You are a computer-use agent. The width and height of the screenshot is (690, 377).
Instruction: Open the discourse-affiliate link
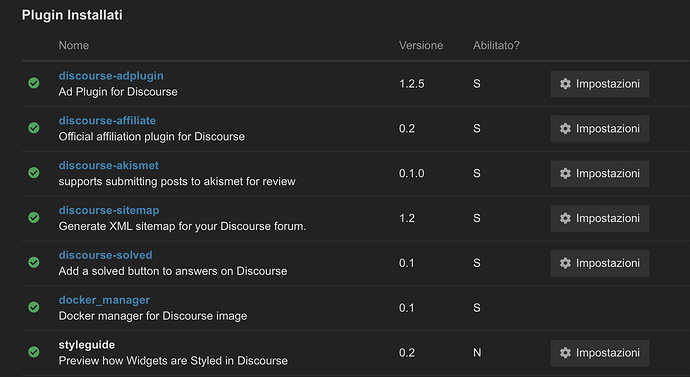107,121
